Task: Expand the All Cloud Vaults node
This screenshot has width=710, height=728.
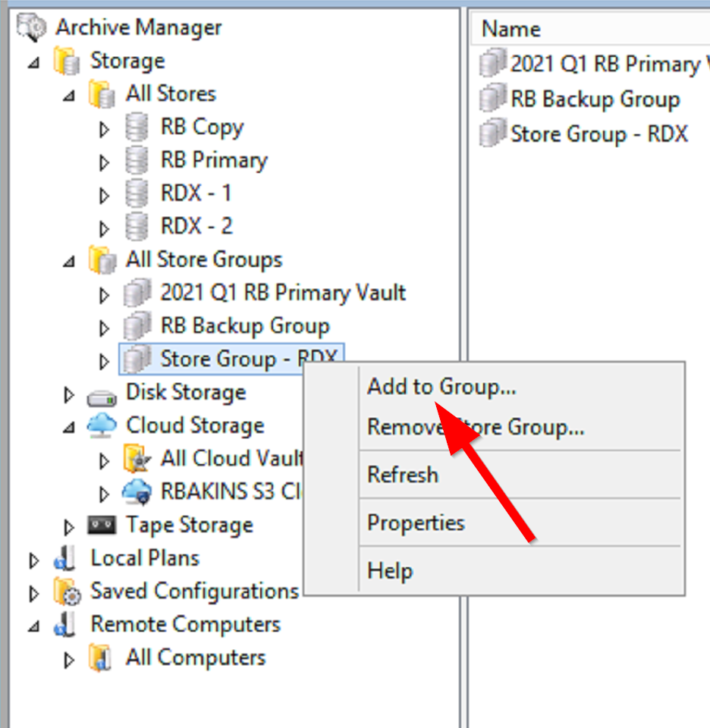Action: click(x=104, y=461)
